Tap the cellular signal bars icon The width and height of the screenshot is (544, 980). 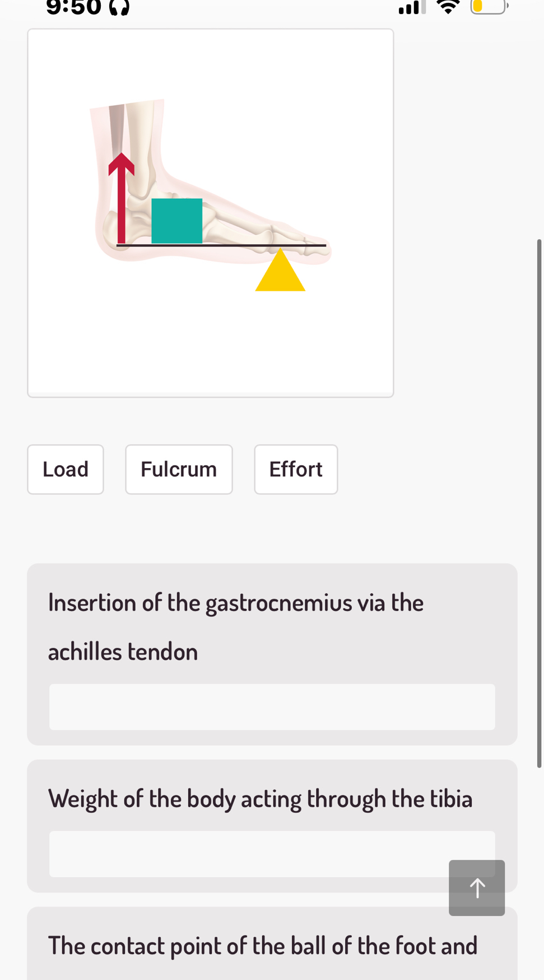(x=412, y=7)
